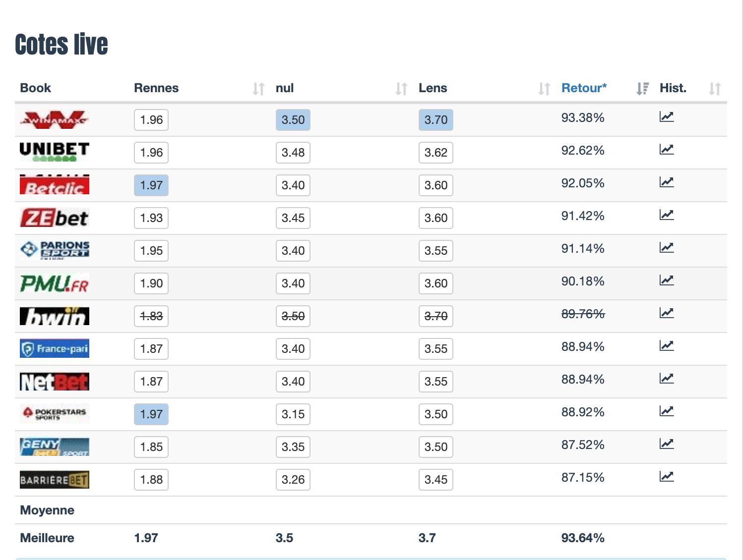Select BarrièreBet Lens odds 3.45
This screenshot has height=560, width=743.
pyautogui.click(x=436, y=480)
